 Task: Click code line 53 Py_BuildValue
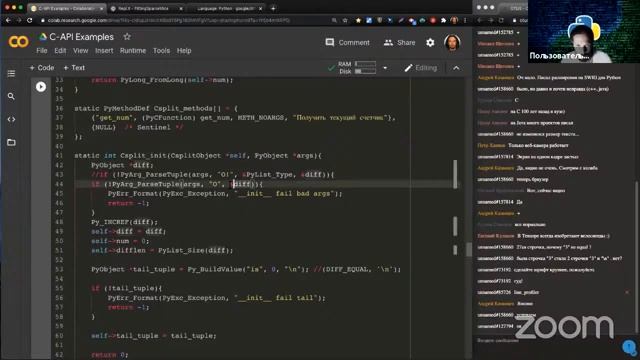[x=246, y=269]
